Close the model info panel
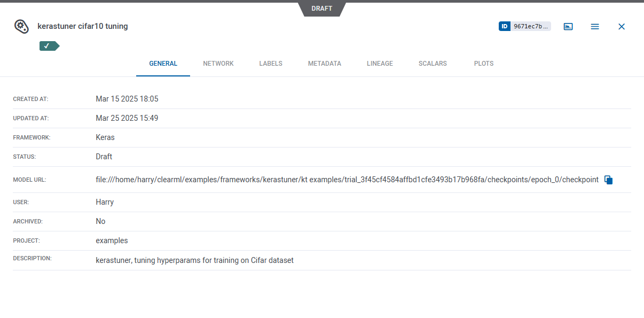Image resolution: width=644 pixels, height=318 pixels. (622, 26)
